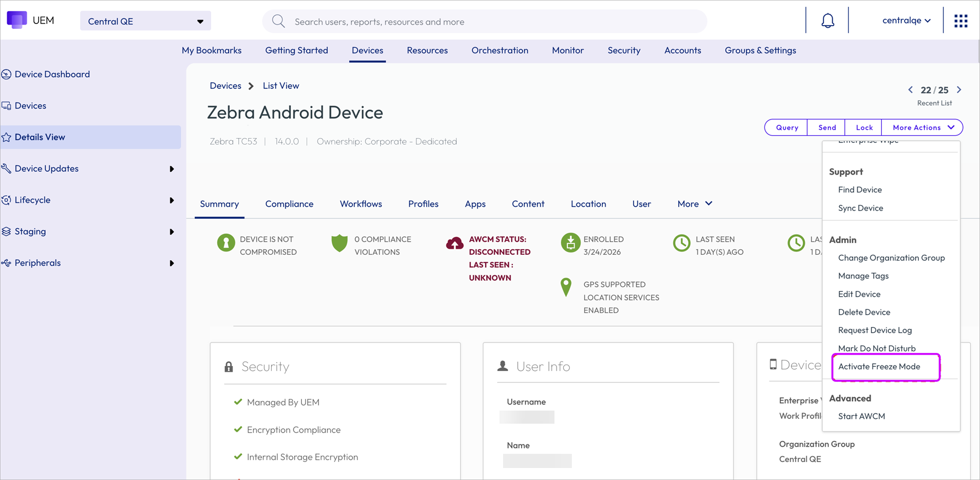Open the Security top menu
Viewport: 980px width, 480px height.
pos(624,50)
